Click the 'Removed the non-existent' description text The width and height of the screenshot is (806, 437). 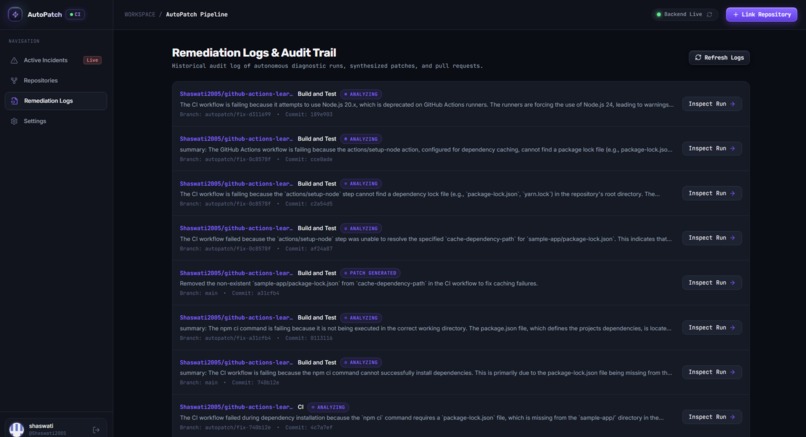pyautogui.click(x=359, y=283)
